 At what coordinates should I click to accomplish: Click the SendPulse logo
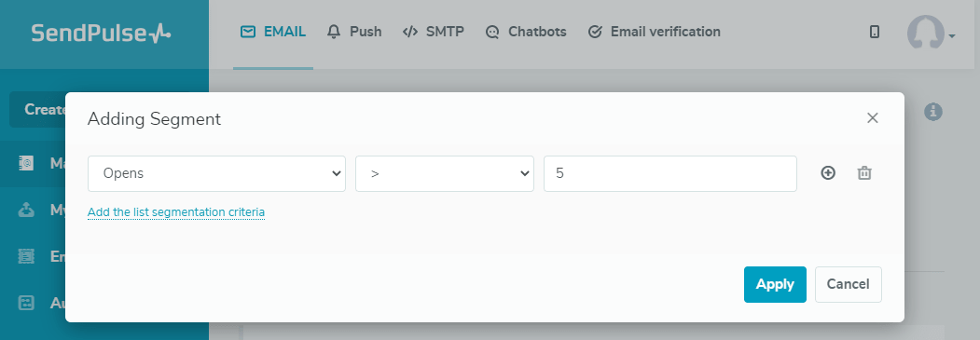(101, 33)
